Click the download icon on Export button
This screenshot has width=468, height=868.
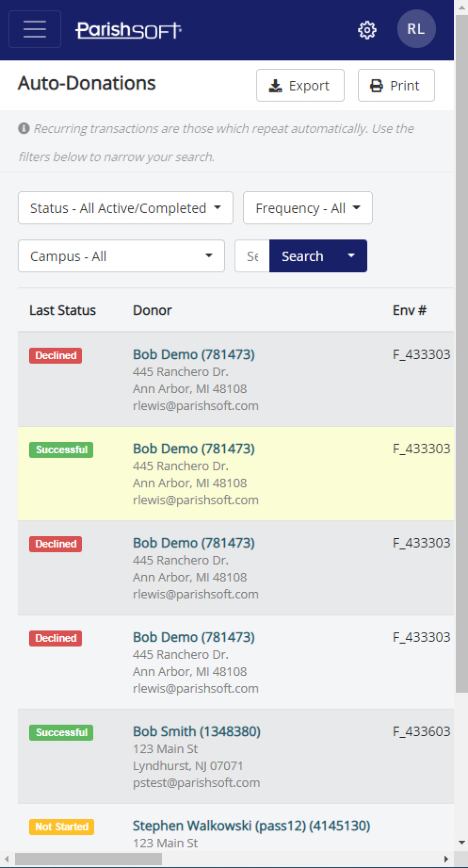coord(276,85)
